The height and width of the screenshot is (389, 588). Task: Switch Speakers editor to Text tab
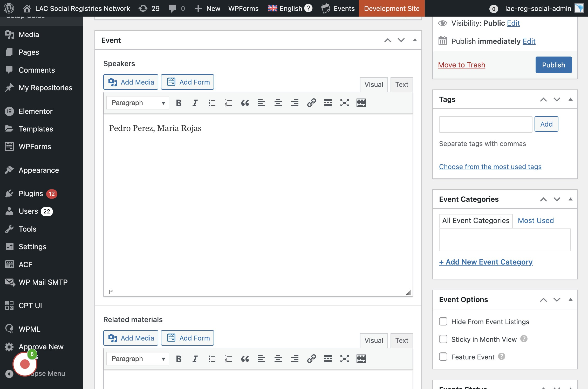(x=401, y=85)
